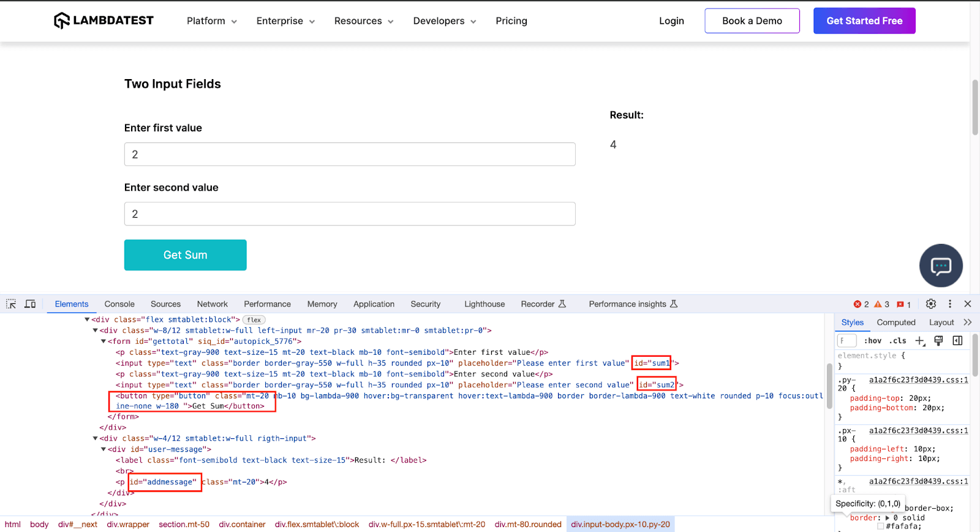The image size is (980, 532).
Task: Open the Computed styles tab
Action: pos(895,322)
